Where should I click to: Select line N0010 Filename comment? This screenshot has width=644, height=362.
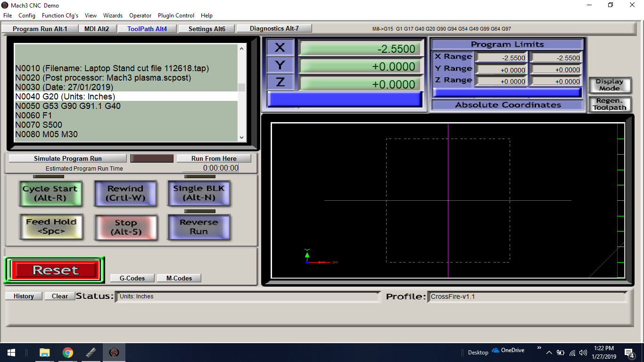[x=126, y=68]
